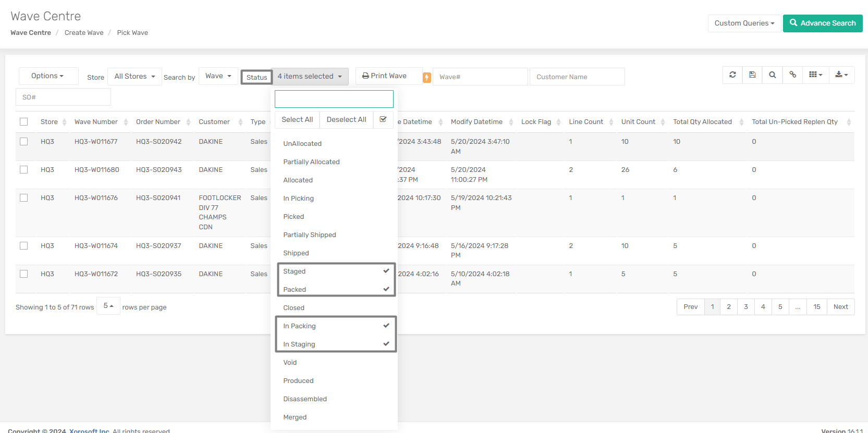The image size is (868, 433).
Task: Click the Print Wave button
Action: pyautogui.click(x=389, y=76)
